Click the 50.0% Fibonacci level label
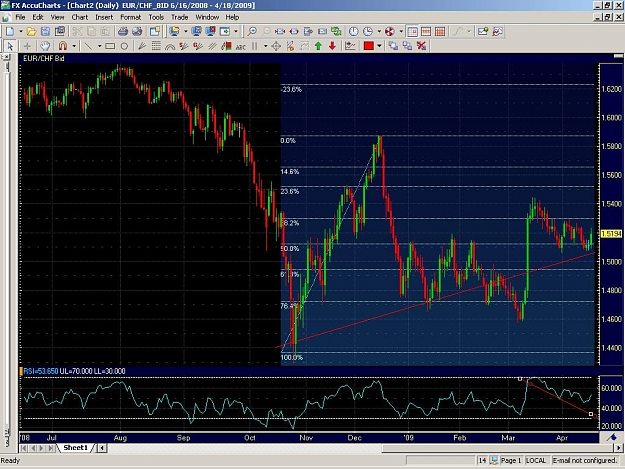 pyautogui.click(x=290, y=249)
